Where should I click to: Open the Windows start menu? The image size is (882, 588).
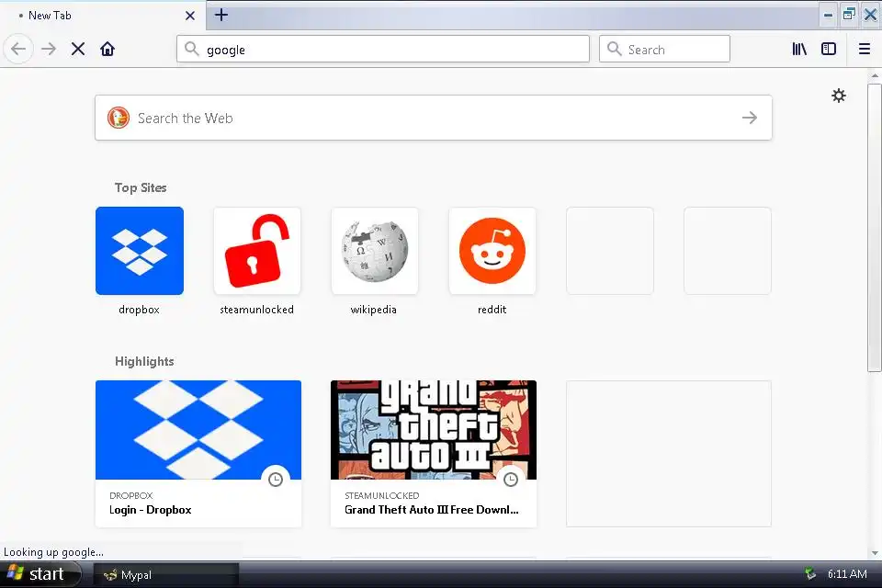40,574
